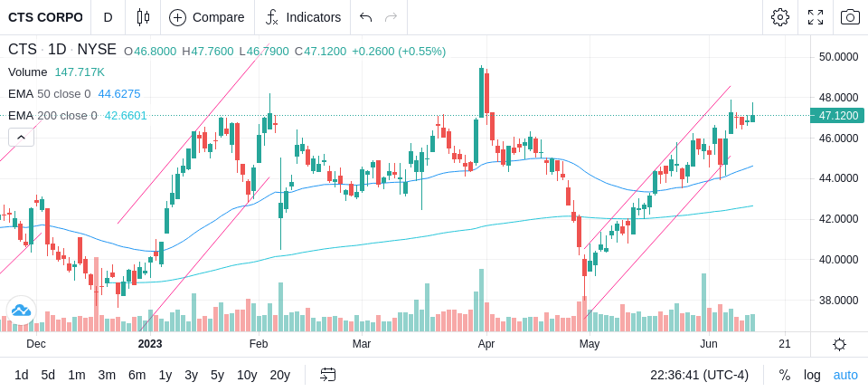The height and width of the screenshot is (392, 868).
Task: Select the 3y time range
Action: pos(191,376)
